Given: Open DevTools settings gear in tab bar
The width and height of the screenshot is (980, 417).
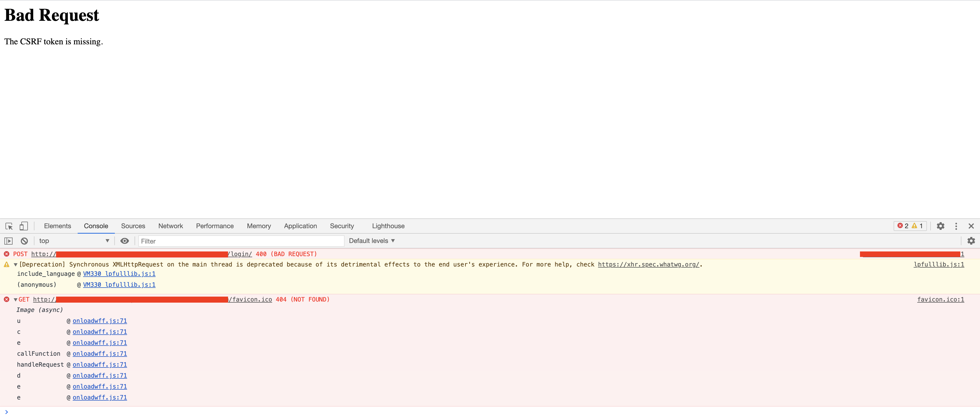Looking at the screenshot, I should click(940, 226).
